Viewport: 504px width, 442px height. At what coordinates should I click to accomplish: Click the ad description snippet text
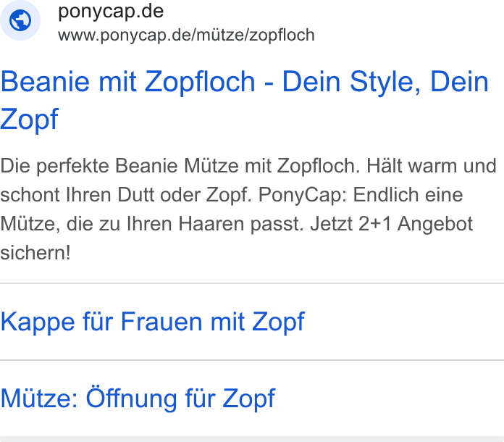[248, 209]
